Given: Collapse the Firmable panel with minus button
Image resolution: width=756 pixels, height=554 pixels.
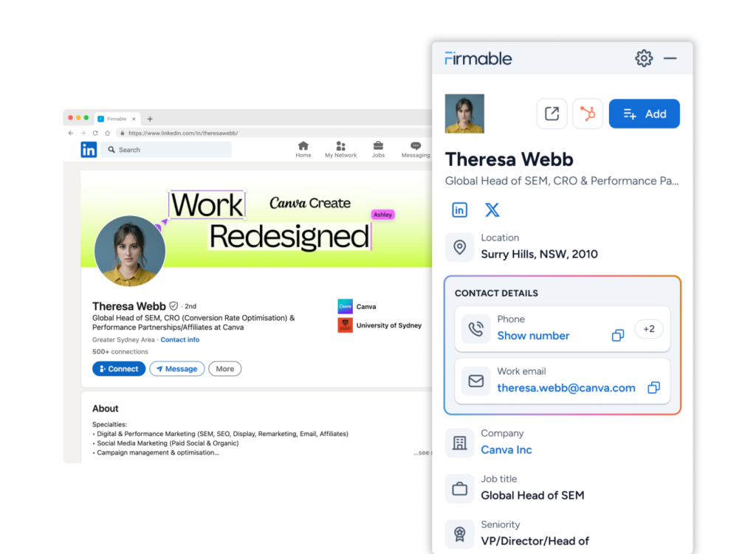Looking at the screenshot, I should [670, 58].
